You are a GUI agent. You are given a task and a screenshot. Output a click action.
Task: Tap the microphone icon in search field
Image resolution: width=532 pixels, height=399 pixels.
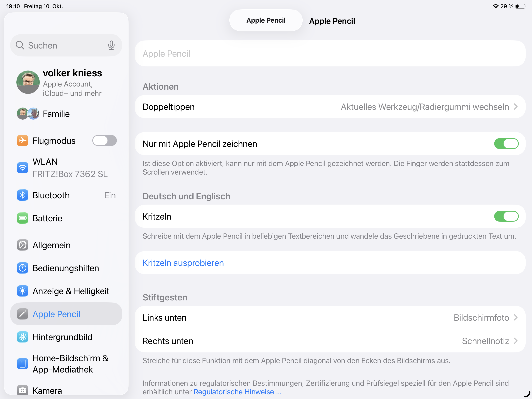coord(111,45)
